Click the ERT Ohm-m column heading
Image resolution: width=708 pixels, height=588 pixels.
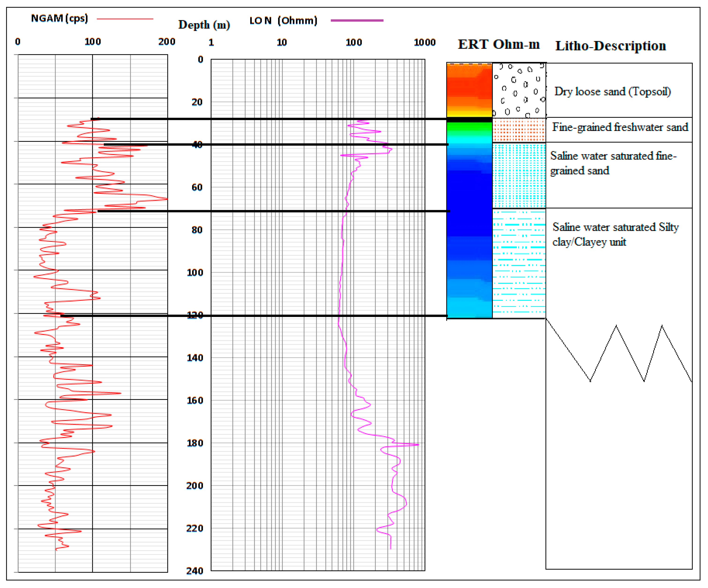(x=499, y=44)
